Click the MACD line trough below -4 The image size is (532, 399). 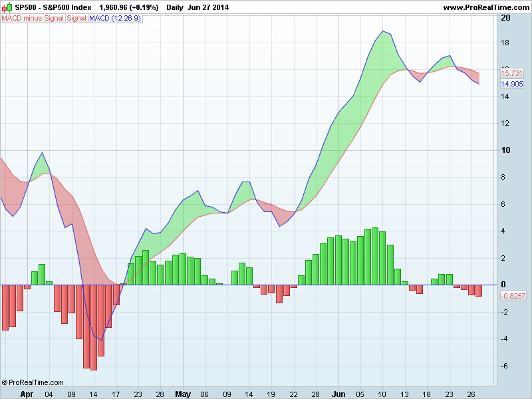coord(101,340)
